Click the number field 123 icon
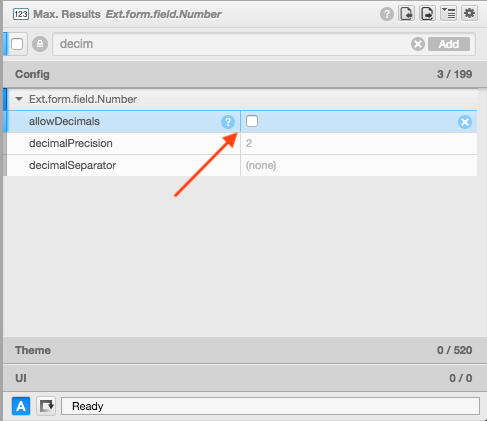Screen dimensions: 487x421 pos(21,14)
